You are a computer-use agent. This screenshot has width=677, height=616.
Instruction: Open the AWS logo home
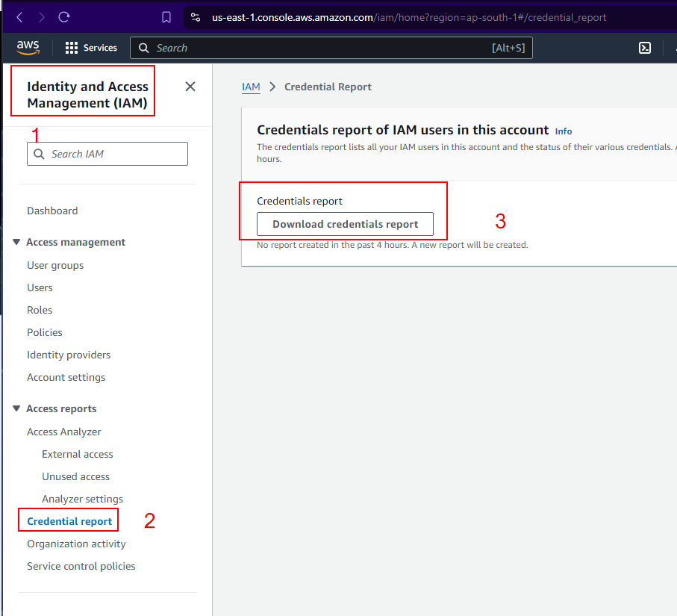[28, 48]
